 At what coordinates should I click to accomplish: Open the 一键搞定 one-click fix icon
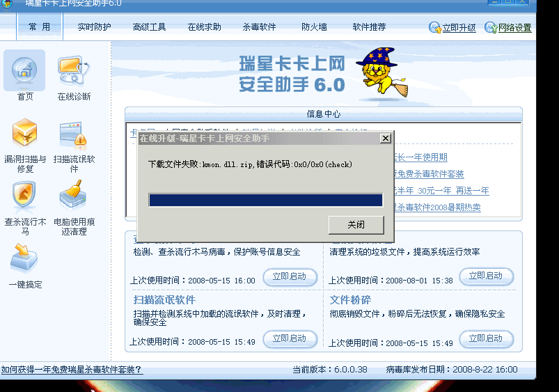[24, 258]
